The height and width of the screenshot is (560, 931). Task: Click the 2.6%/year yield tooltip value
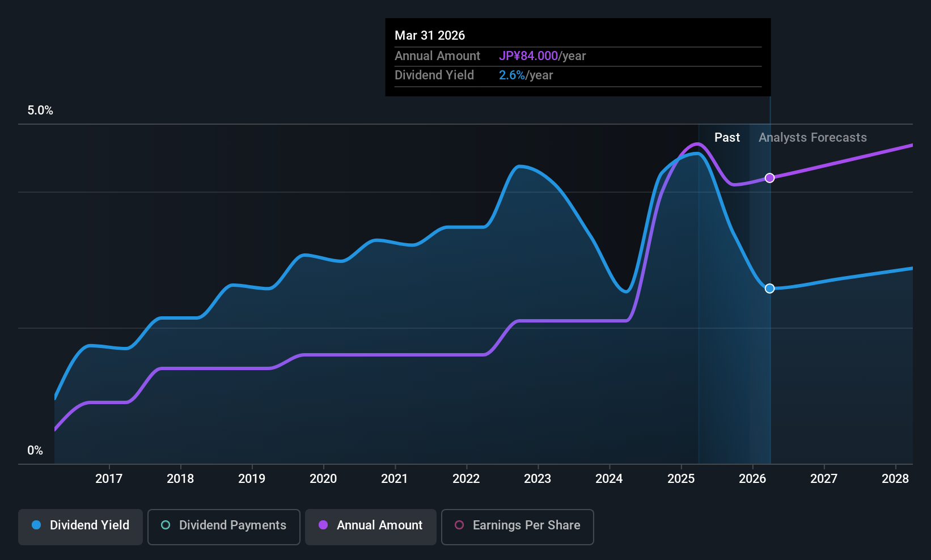[x=526, y=75]
